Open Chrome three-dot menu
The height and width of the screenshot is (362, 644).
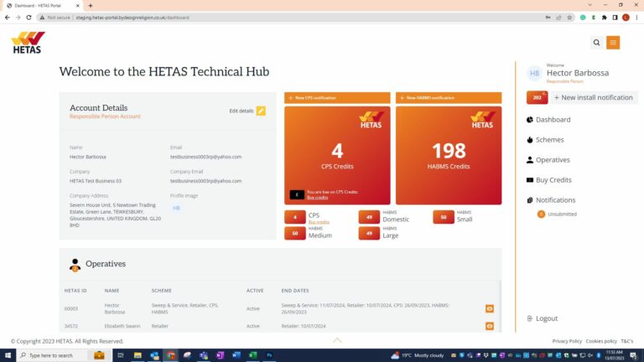tap(636, 18)
